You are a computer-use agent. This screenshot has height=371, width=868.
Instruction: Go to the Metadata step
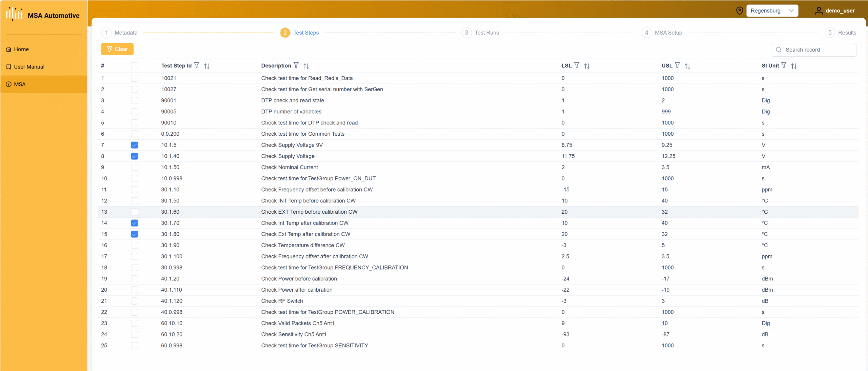click(x=119, y=33)
